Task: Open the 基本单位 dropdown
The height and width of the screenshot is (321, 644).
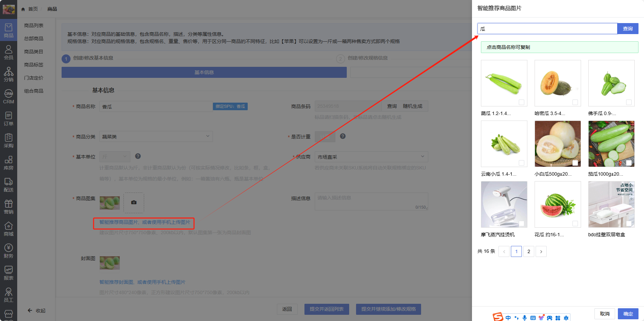Action: click(115, 157)
